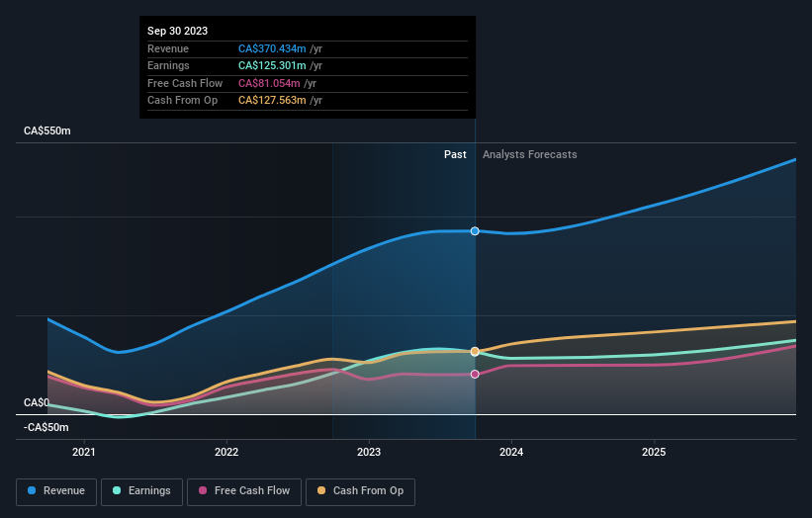Screen dimensions: 812x518
Task: Click the -CA$50m y-axis label
Action: (x=46, y=427)
